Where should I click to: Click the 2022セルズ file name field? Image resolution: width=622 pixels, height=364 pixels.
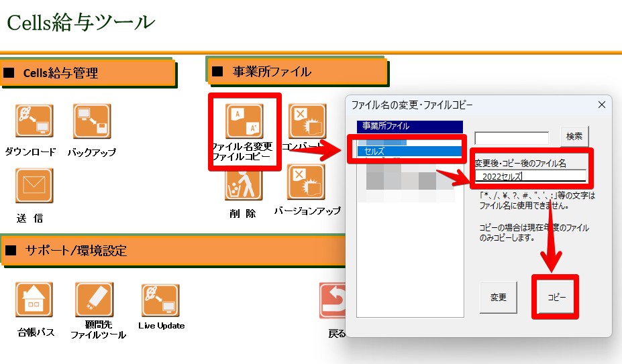click(x=530, y=177)
